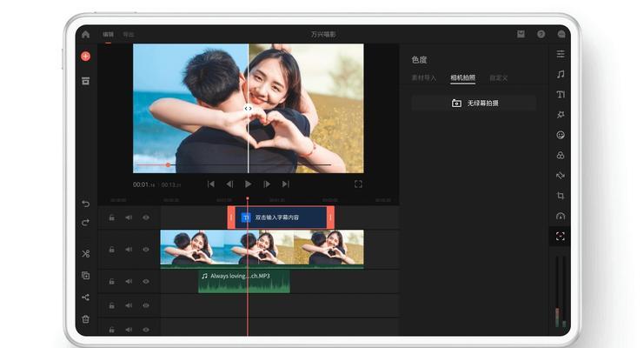Screen dimensions: 644x348
Task: Open the share nodes icon
Action: (x=85, y=297)
